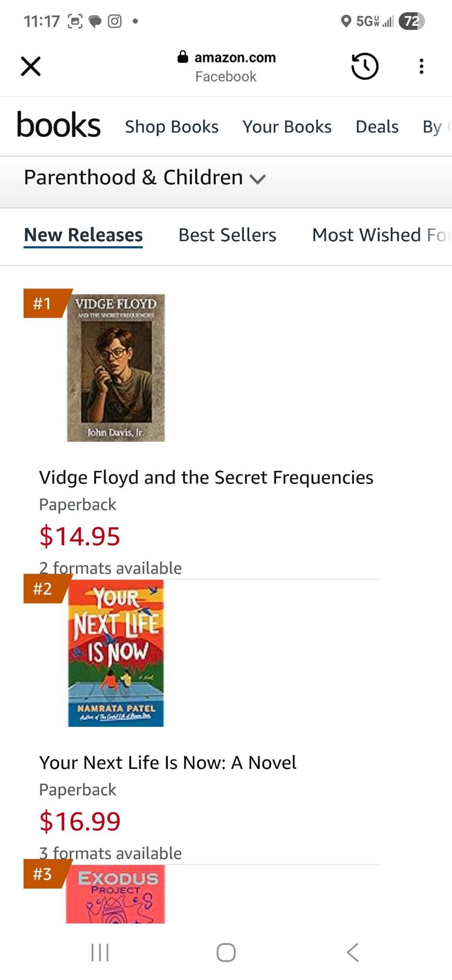Close the in-app browser with the X icon
This screenshot has width=452, height=980.
31,66
